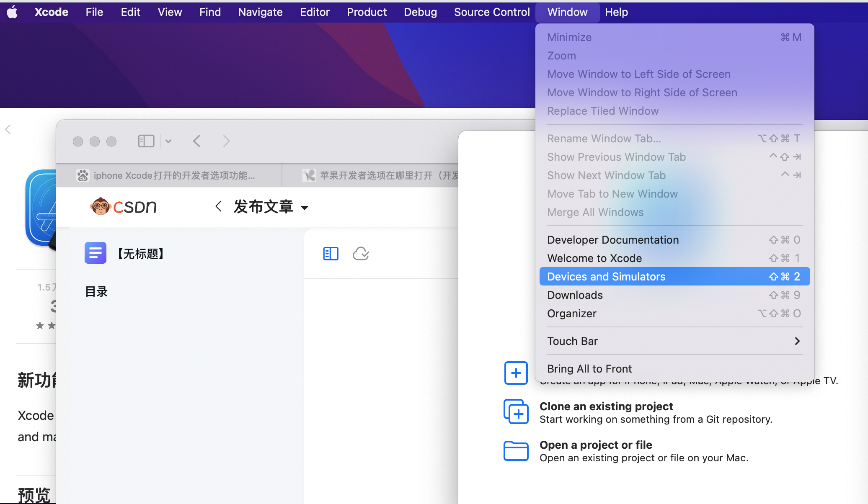Choose Welcome to Xcode menu item
Viewport: 868px width, 504px height.
(674, 258)
